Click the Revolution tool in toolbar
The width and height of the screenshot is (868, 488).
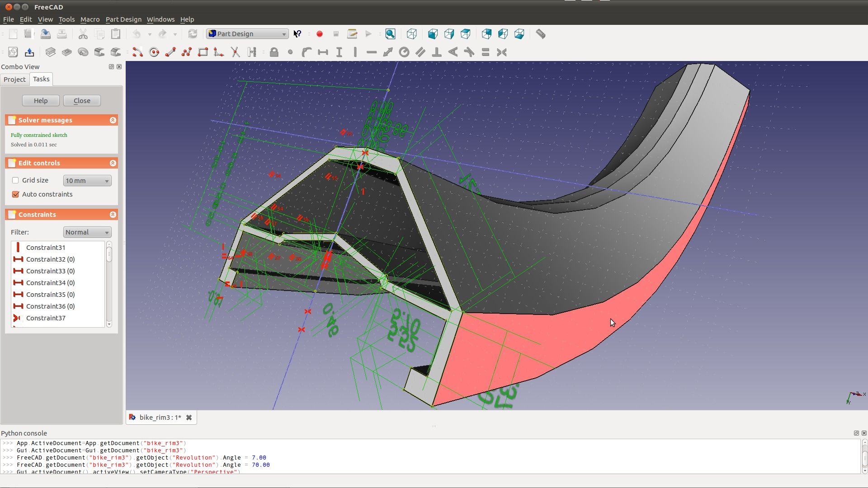click(x=84, y=52)
